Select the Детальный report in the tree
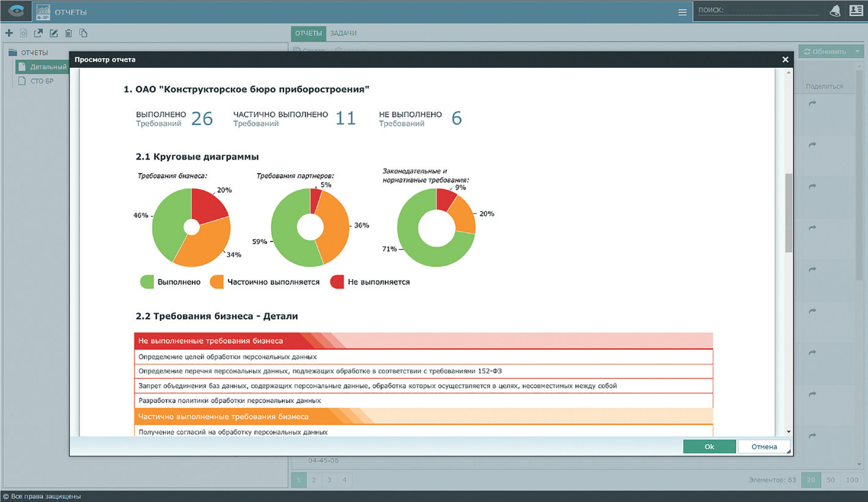The height and width of the screenshot is (502, 868). click(43, 67)
